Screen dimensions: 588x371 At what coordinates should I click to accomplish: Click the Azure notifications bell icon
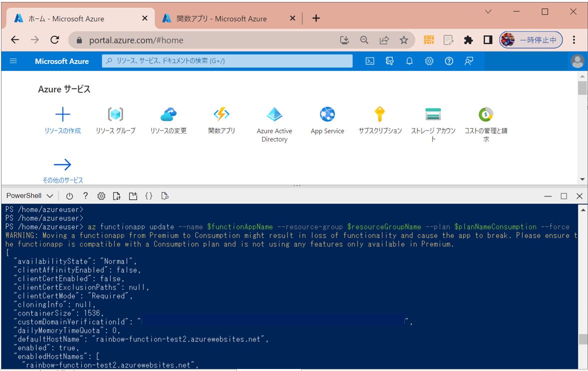(x=409, y=61)
